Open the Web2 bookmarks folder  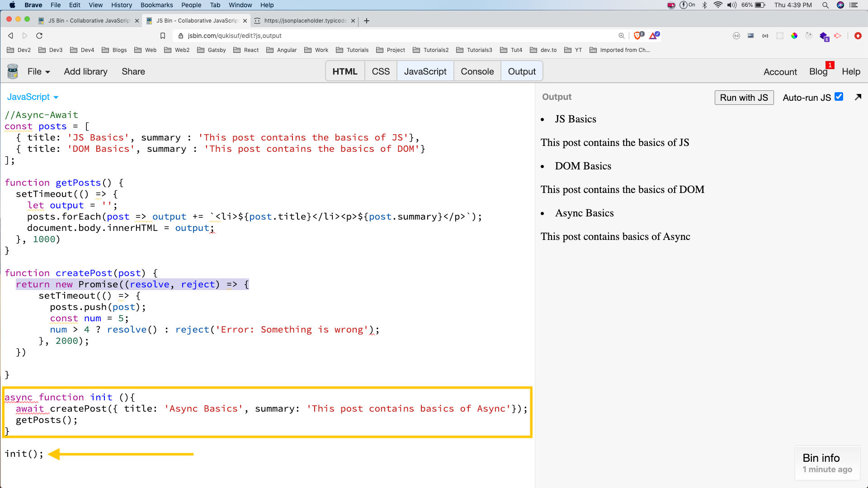[x=177, y=50]
